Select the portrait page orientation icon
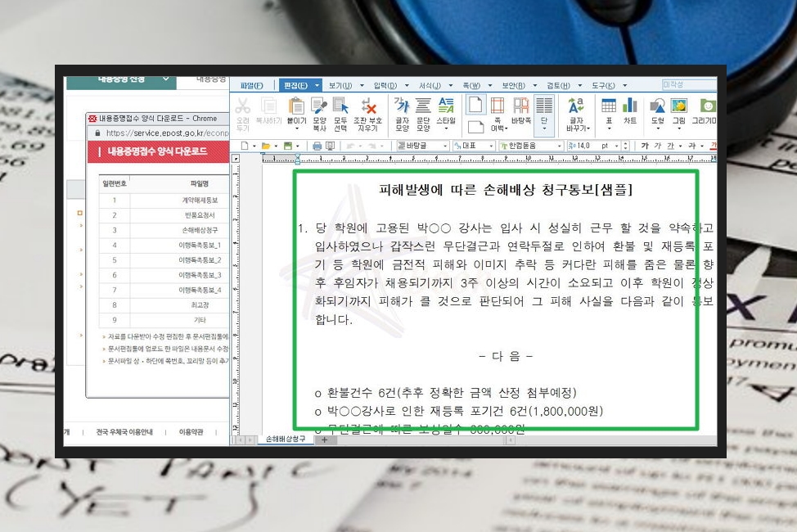 [475, 104]
